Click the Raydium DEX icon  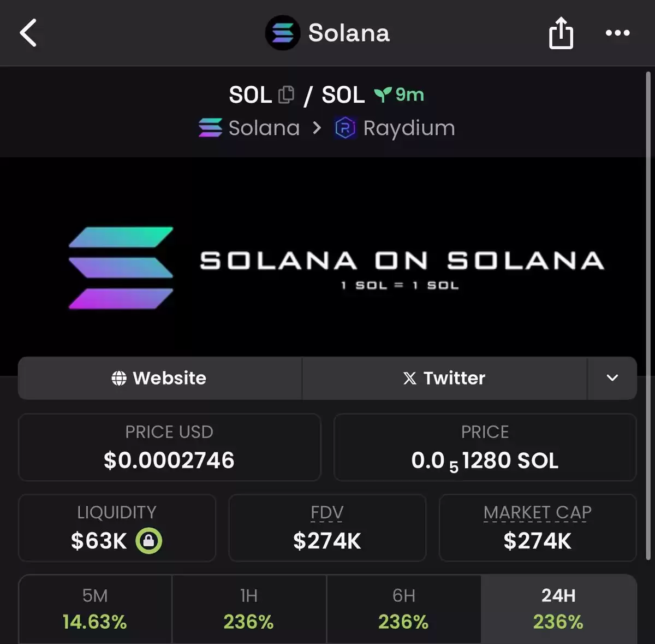345,128
